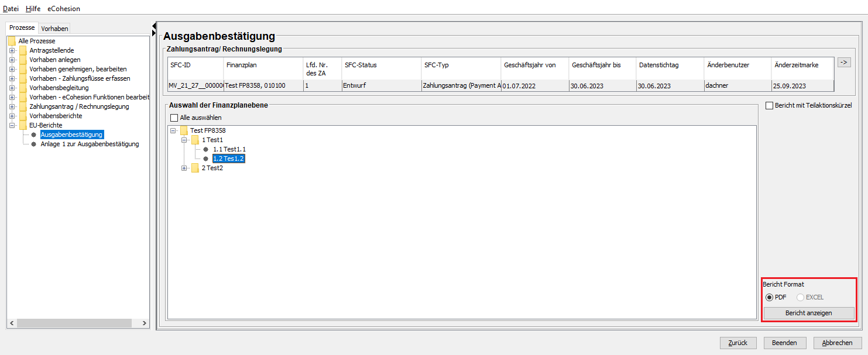Click the left arrow of the tree scrollbar
Viewport: 868px width, 355px height.
coord(11,323)
